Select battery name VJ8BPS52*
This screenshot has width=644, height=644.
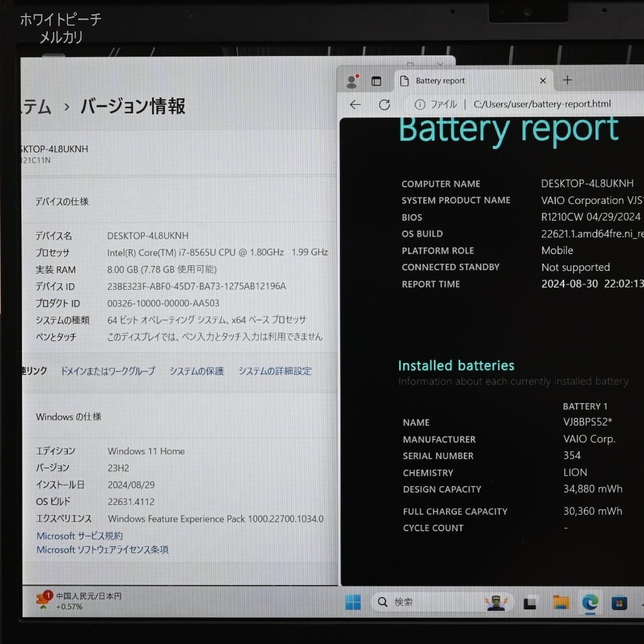coord(588,422)
